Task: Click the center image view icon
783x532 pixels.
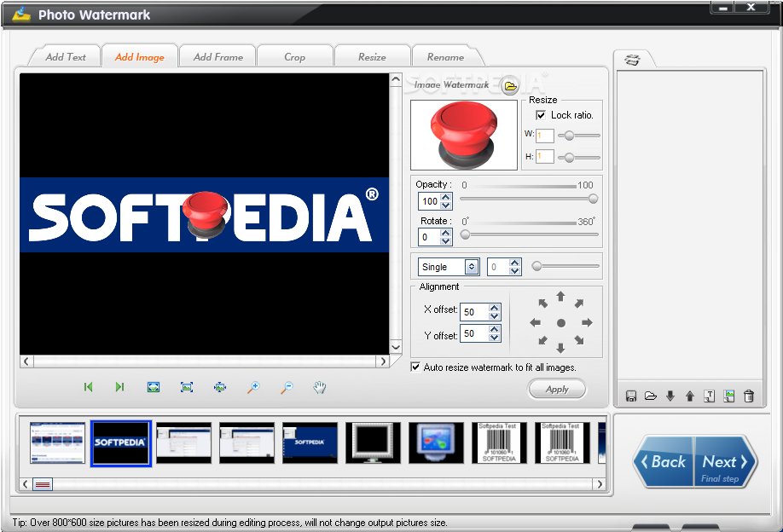Action: (220, 387)
